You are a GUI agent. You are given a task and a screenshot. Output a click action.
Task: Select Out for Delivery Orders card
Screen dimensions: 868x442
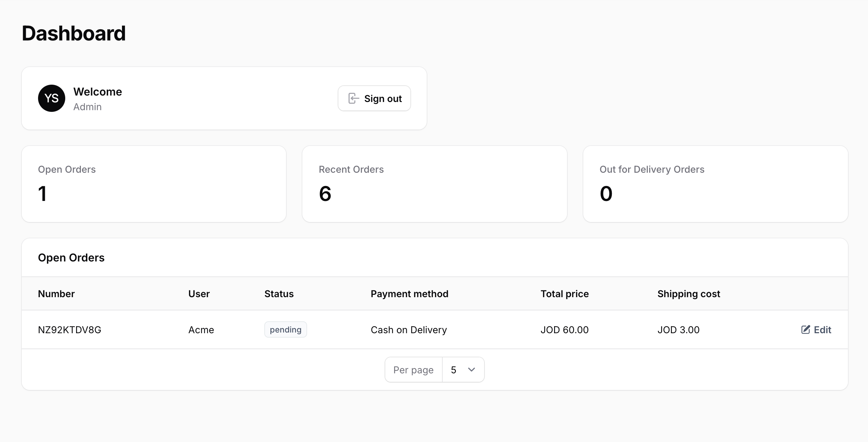(715, 184)
